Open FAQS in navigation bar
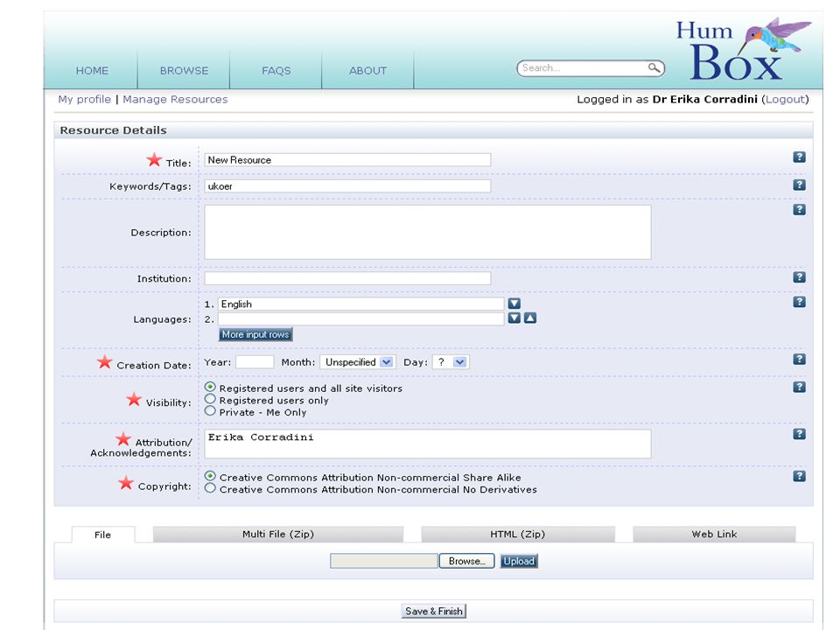 point(276,71)
